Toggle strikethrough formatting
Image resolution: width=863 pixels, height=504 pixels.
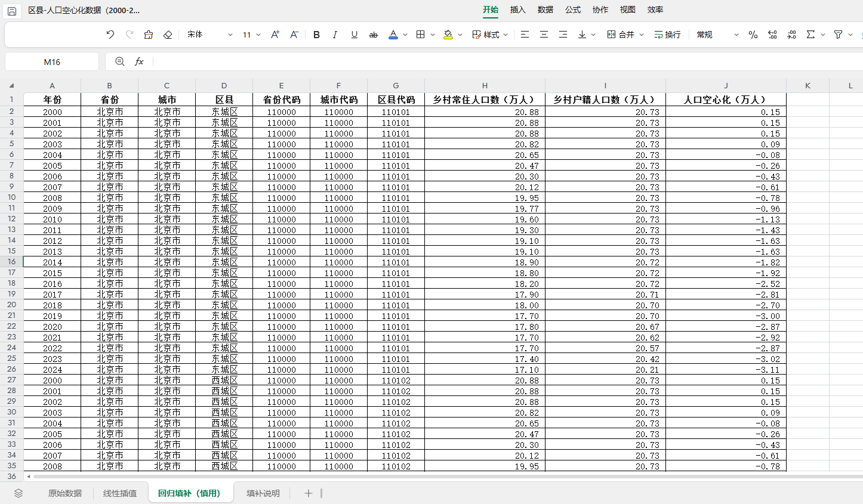pyautogui.click(x=373, y=35)
